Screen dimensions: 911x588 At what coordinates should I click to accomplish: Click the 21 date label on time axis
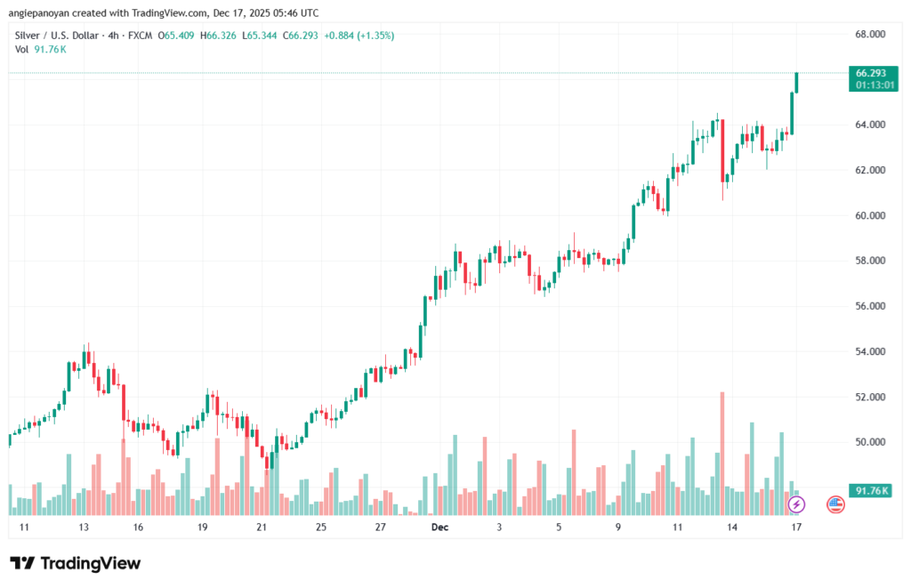tap(262, 527)
